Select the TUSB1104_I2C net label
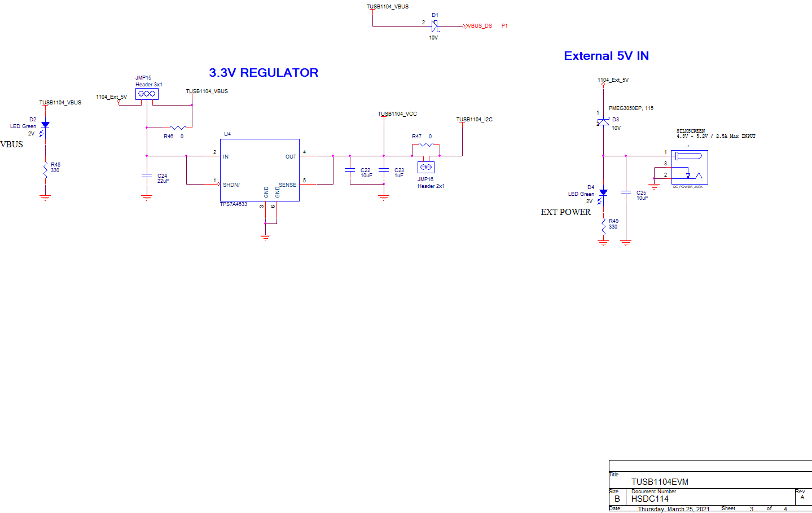Viewport: 812px width, 513px height. click(474, 119)
